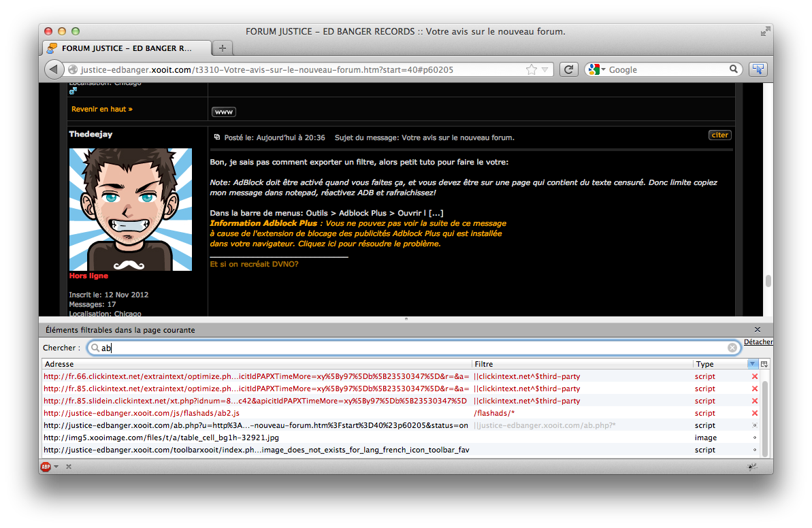Click the blue sort arrow column header
This screenshot has width=812, height=528.
pyautogui.click(x=753, y=364)
